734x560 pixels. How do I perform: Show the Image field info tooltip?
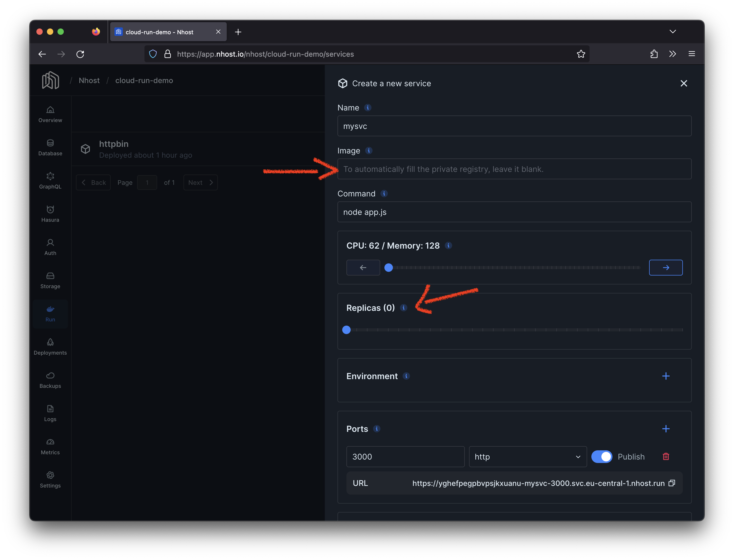point(369,151)
